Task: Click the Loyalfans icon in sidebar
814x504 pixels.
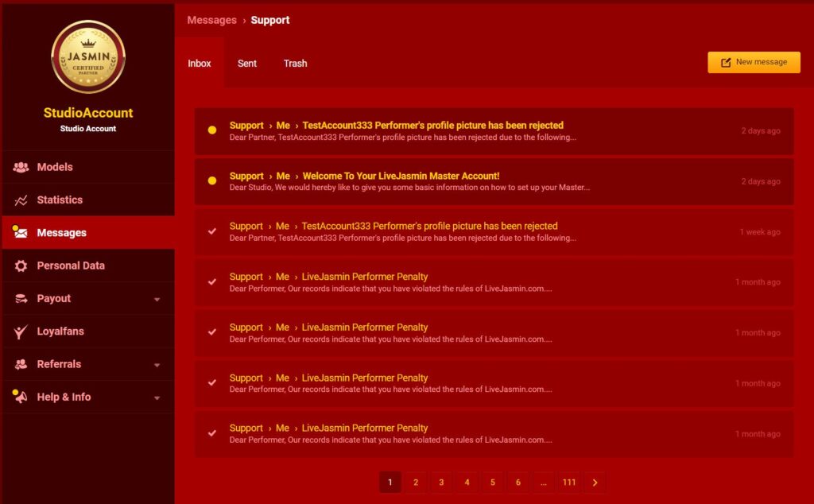Action: [20, 331]
